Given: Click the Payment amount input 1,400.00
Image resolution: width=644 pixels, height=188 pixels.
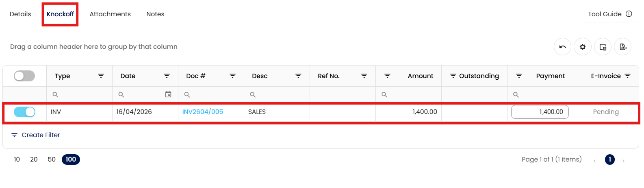Looking at the screenshot, I should click(x=540, y=112).
